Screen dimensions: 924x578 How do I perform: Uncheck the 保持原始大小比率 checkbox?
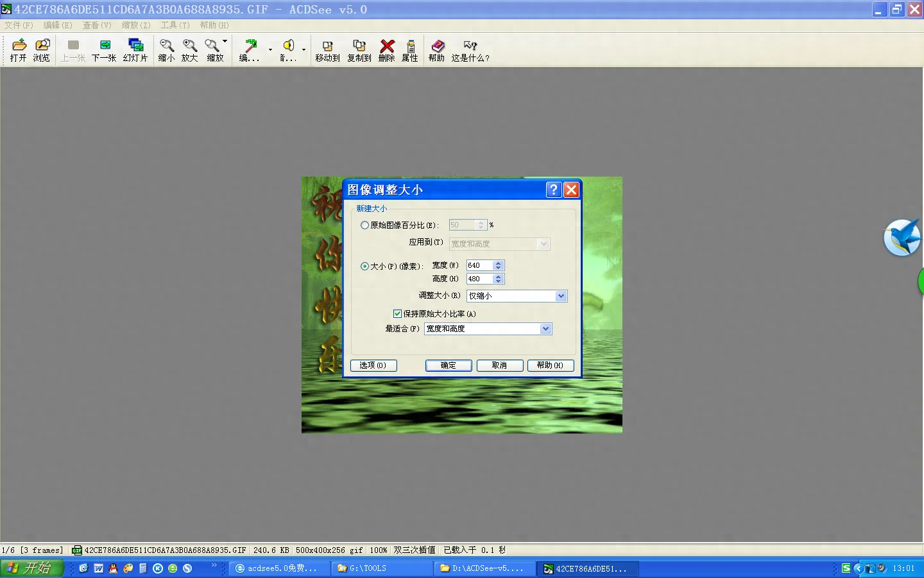tap(397, 314)
